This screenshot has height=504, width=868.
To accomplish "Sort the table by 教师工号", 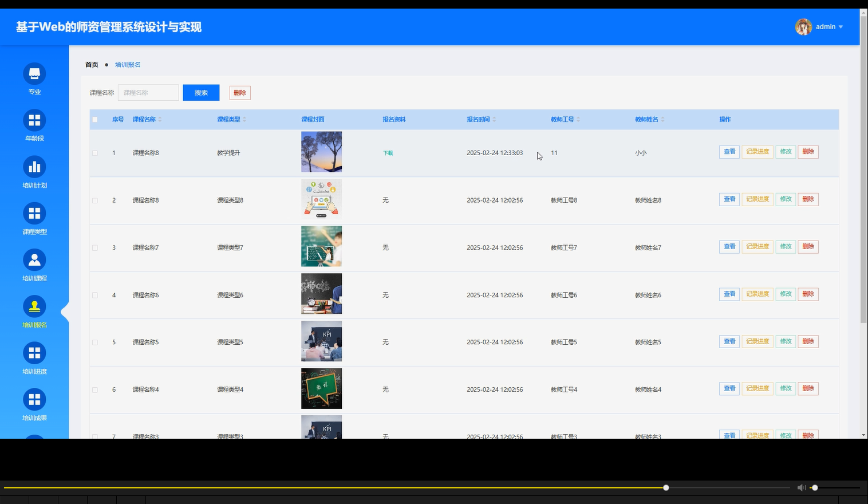I will click(578, 120).
